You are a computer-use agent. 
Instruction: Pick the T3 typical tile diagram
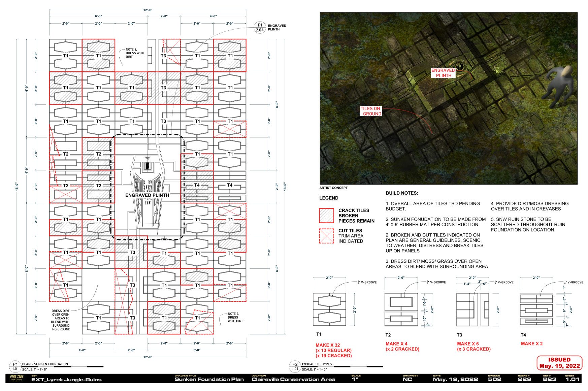[472, 309]
